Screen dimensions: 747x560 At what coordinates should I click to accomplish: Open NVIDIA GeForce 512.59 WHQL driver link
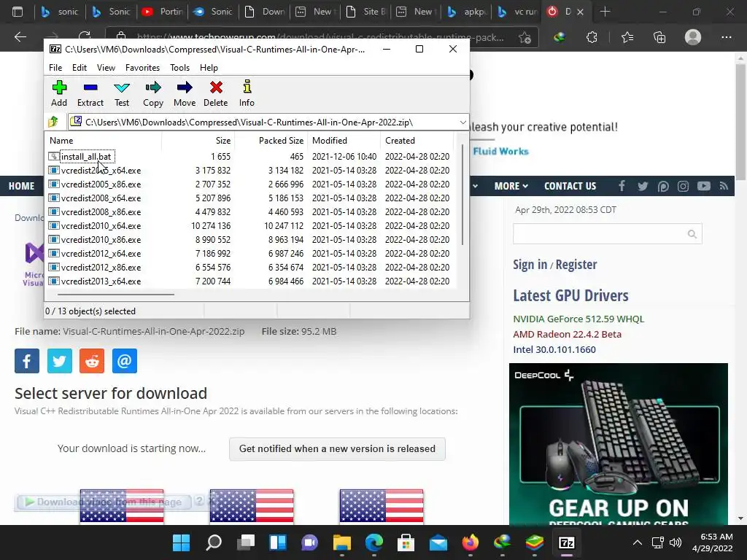pyautogui.click(x=578, y=319)
